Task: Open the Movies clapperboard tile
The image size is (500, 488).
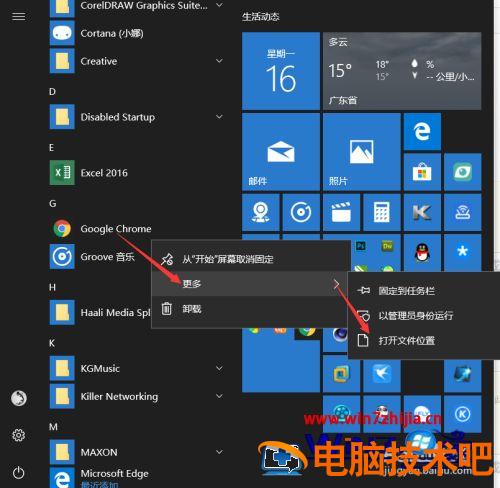Action: (341, 212)
